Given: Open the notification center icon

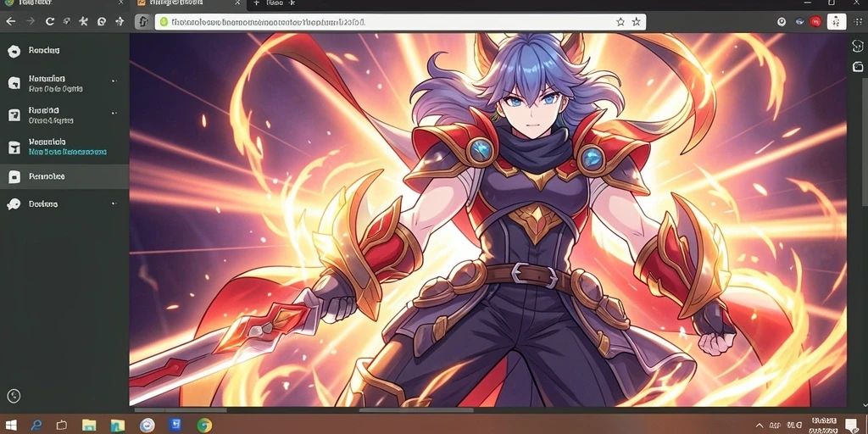Looking at the screenshot, I should coord(851,426).
